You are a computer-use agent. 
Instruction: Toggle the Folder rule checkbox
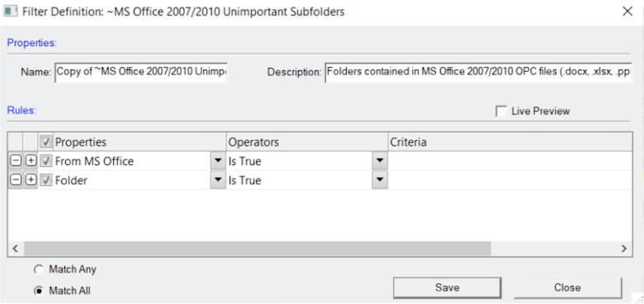pyautogui.click(x=46, y=180)
